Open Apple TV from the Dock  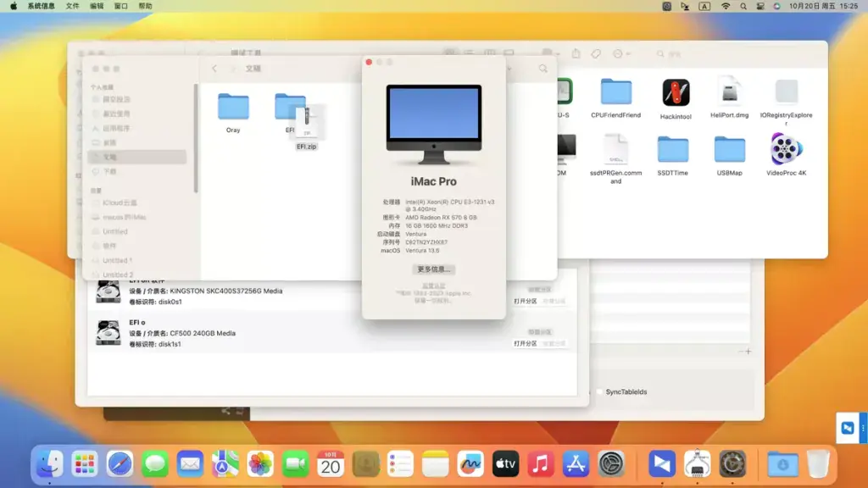[x=505, y=463]
